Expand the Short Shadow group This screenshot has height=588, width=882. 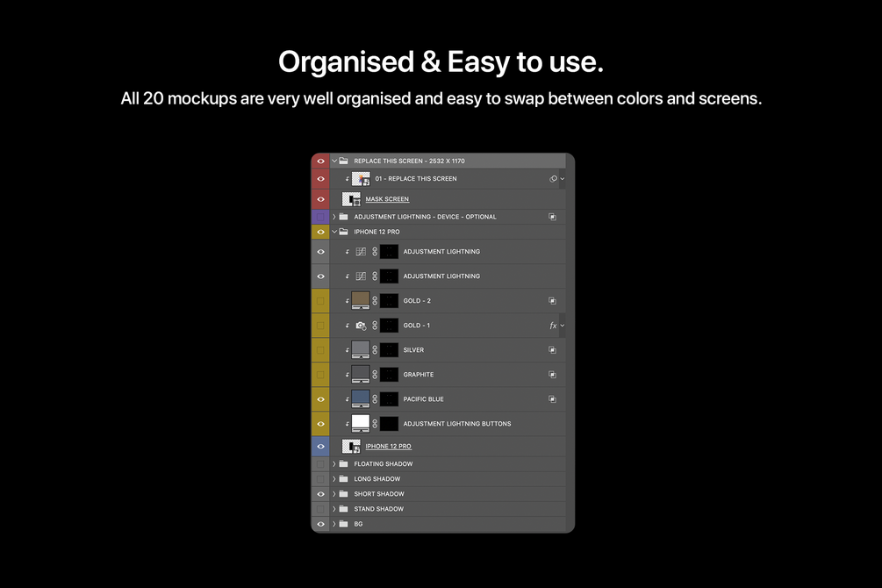point(334,494)
